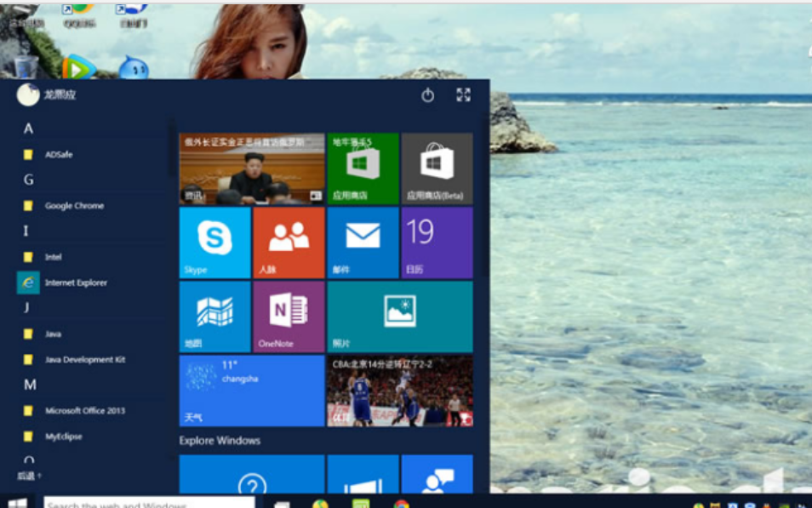Launch the OneNote tile

pos(289,316)
